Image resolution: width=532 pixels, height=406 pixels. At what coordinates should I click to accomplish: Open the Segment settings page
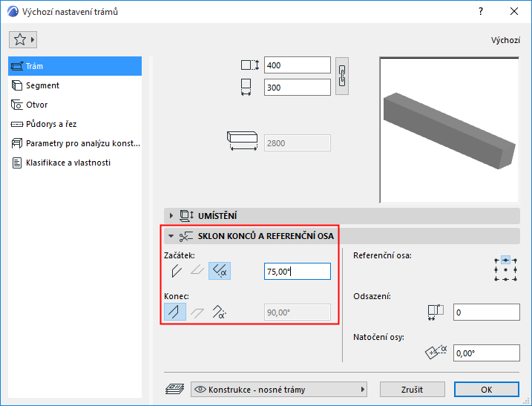75,85
